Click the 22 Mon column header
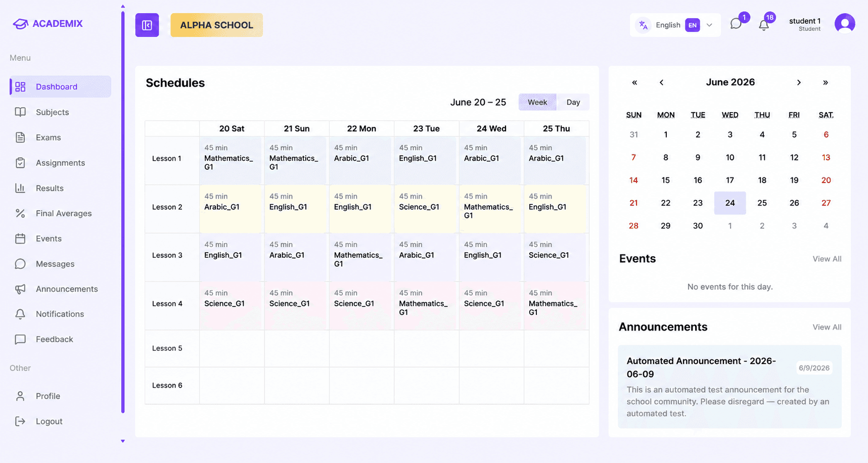This screenshot has height=463, width=868. pyautogui.click(x=361, y=128)
